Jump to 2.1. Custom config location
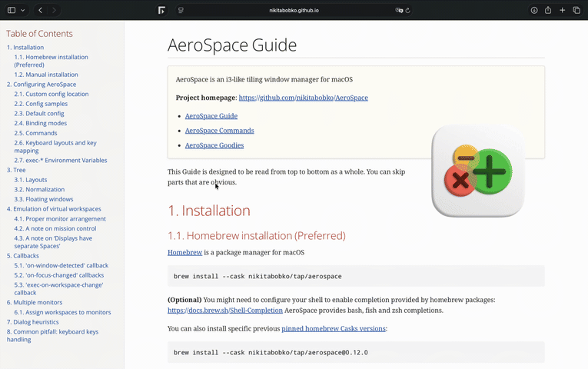 pos(51,94)
